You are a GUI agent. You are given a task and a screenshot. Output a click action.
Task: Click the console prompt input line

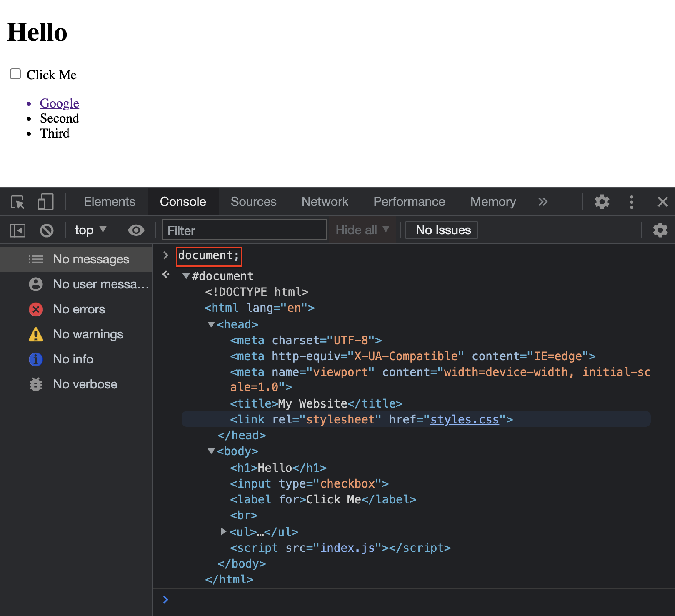[x=414, y=600]
